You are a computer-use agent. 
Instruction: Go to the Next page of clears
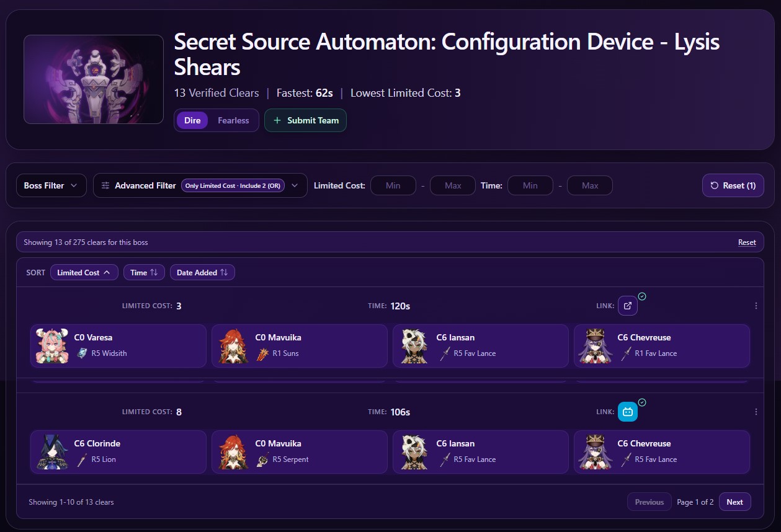734,502
